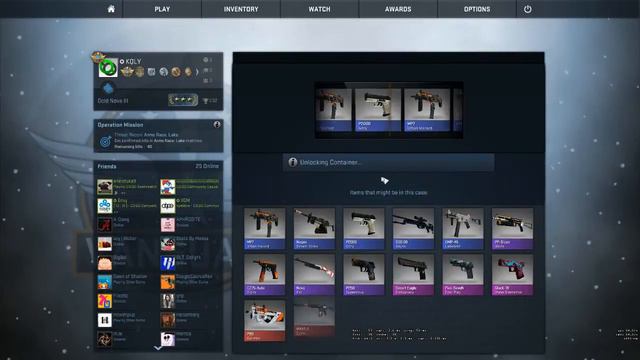
Task: Open the PLAY menu
Action: tap(162, 9)
